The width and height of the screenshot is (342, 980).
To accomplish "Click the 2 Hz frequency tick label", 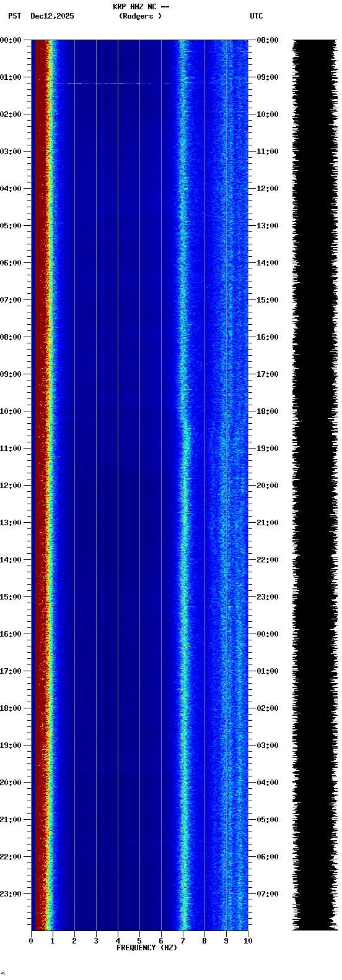I will tap(74, 941).
